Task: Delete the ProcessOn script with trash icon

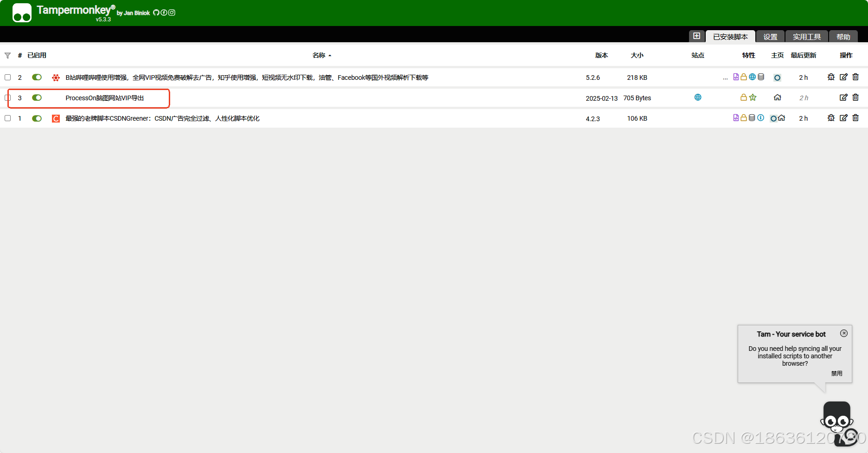Action: [x=855, y=97]
